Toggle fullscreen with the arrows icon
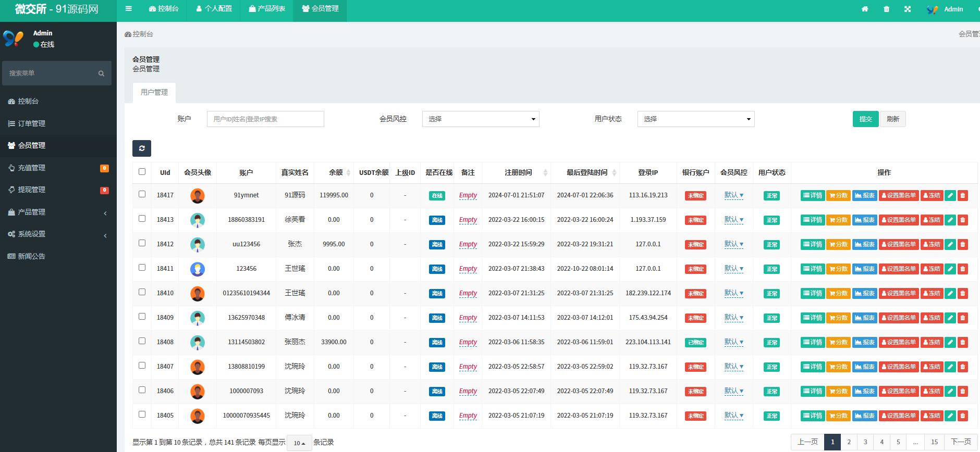980x452 pixels. (908, 9)
